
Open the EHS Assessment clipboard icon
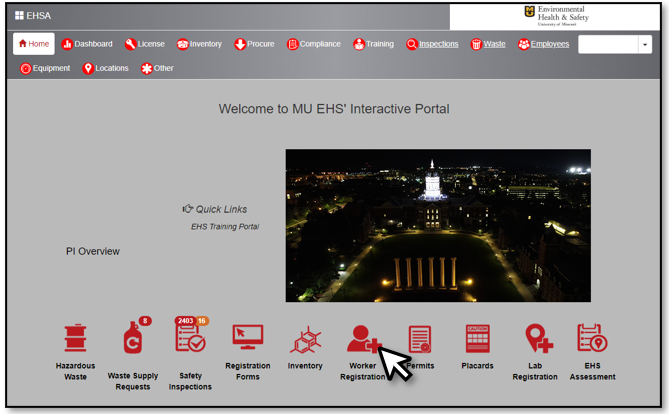(592, 338)
